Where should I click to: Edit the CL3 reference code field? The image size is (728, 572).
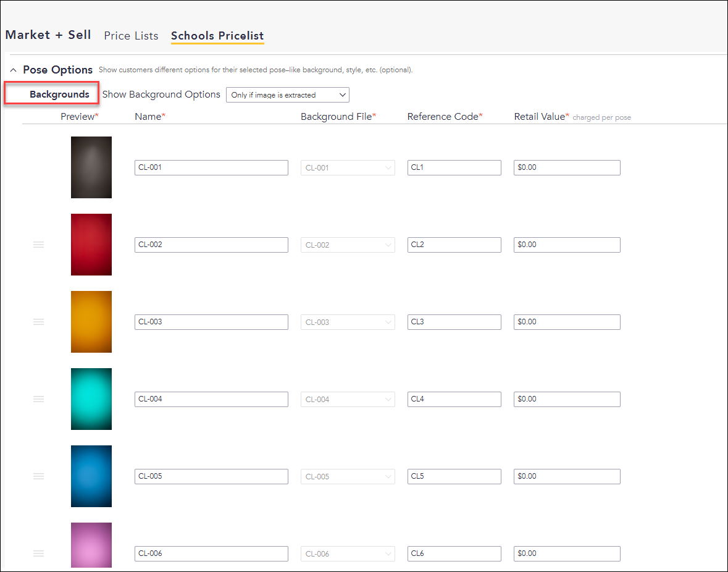pyautogui.click(x=454, y=322)
